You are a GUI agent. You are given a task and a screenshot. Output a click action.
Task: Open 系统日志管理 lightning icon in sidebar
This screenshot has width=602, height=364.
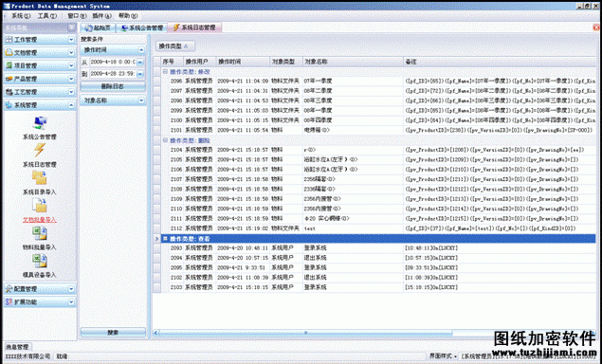pyautogui.click(x=40, y=150)
